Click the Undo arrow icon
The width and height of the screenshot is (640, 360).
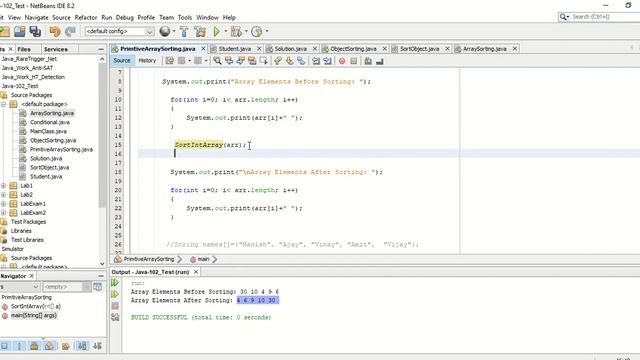tap(55, 31)
